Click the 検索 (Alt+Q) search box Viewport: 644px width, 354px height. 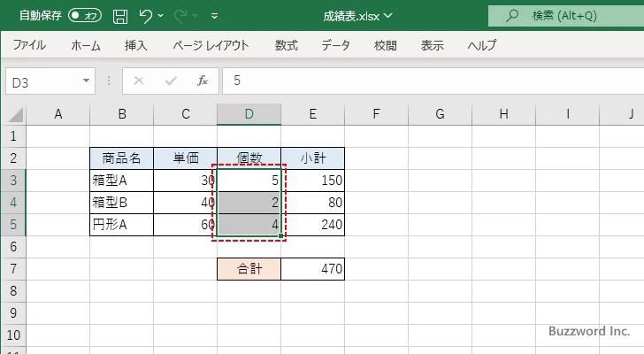(x=566, y=16)
